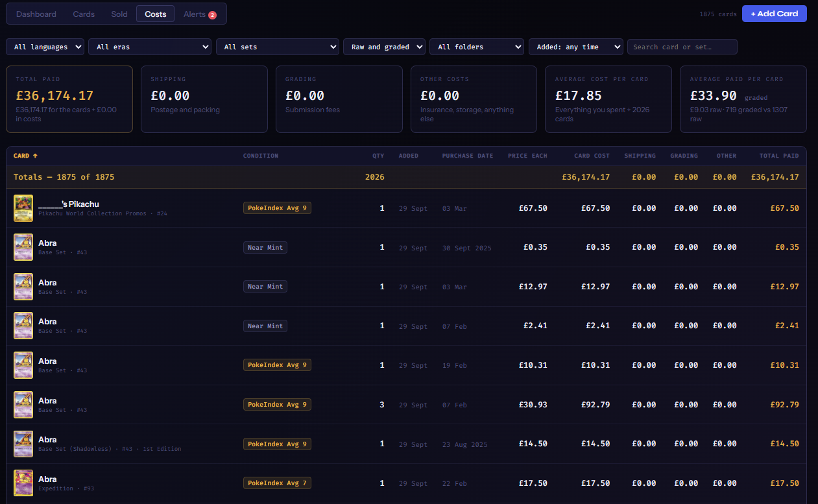Screen dimensions: 818x504
Task: Open the Abra thumbnail priced £2.41
Action: [23, 326]
